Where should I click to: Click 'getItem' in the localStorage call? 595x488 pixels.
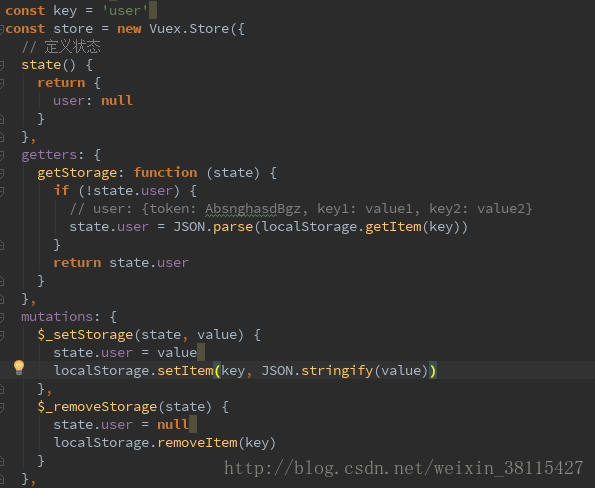393,227
